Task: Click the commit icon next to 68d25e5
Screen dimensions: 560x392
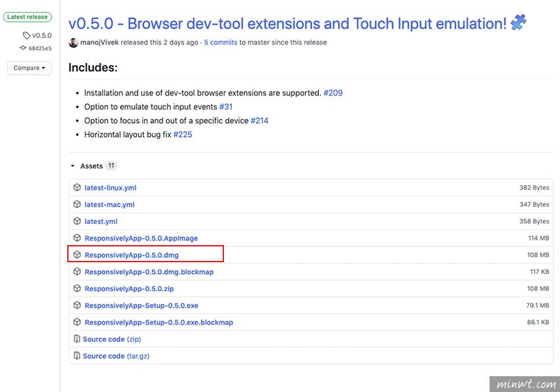Action: [23, 48]
